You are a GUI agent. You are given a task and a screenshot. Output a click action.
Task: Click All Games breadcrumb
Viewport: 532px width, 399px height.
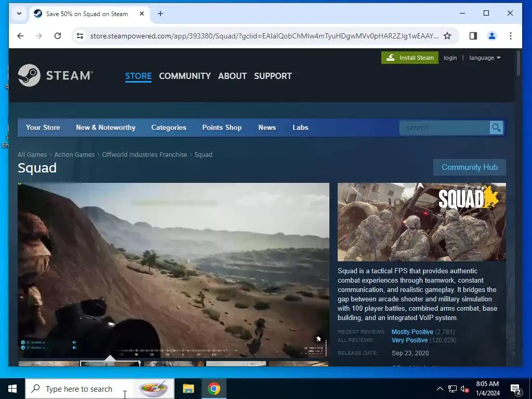32,154
